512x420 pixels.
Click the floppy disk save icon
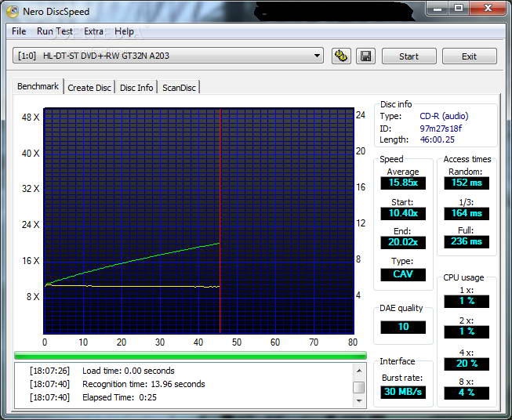pyautogui.click(x=365, y=56)
